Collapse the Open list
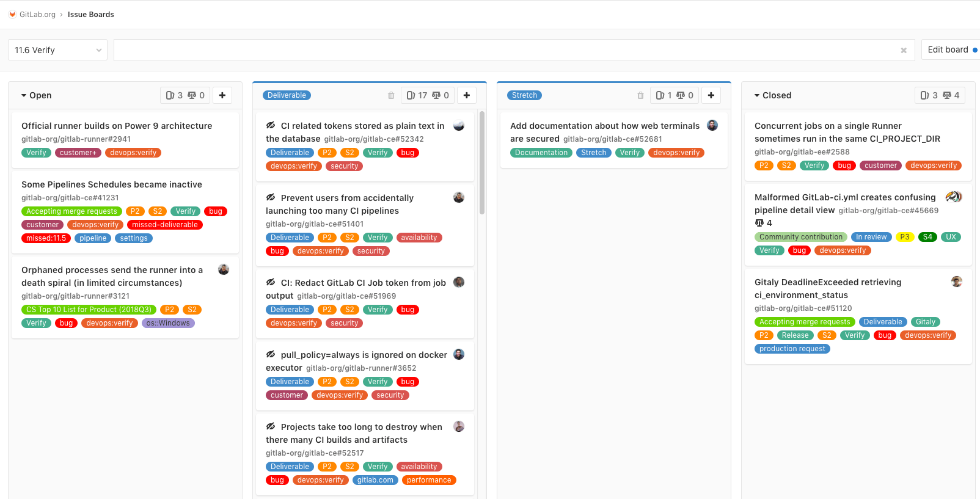This screenshot has height=499, width=980. (24, 95)
